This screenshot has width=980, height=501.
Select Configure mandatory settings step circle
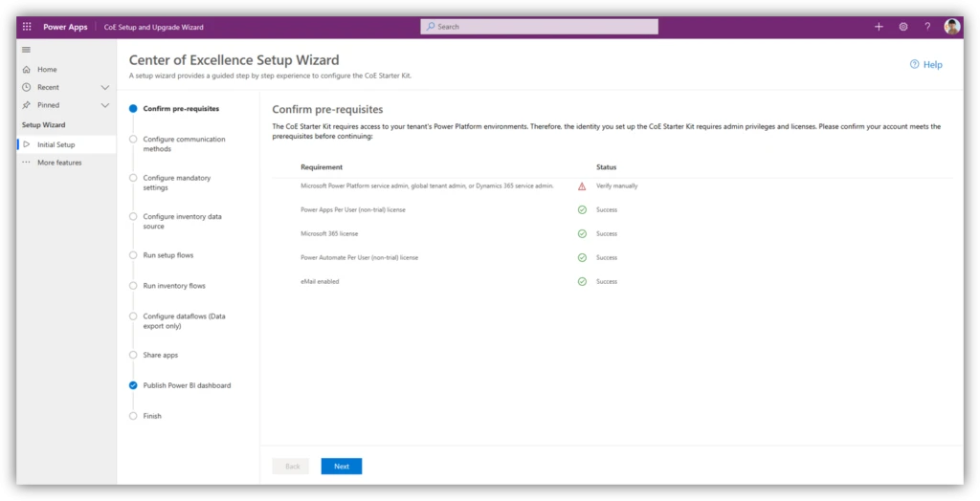point(133,178)
